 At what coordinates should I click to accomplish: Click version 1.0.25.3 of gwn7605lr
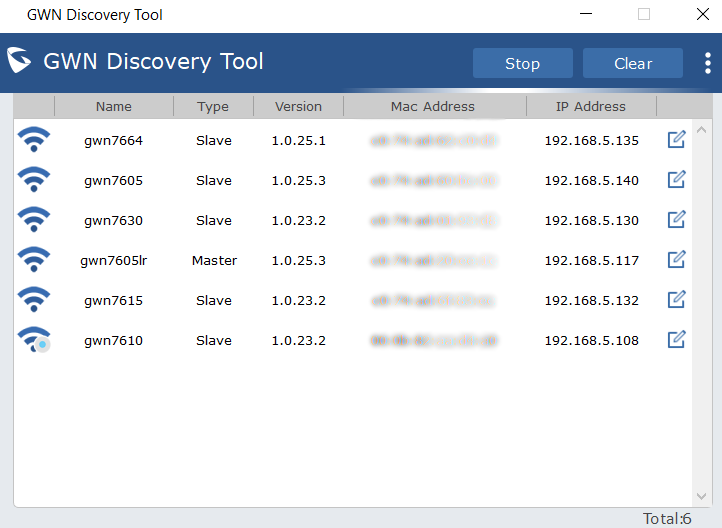point(298,261)
